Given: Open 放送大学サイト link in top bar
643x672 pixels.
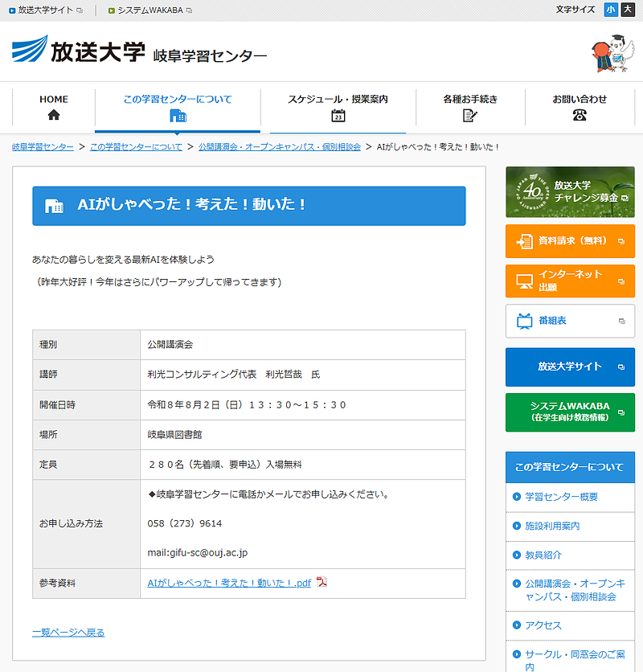Looking at the screenshot, I should click(46, 10).
